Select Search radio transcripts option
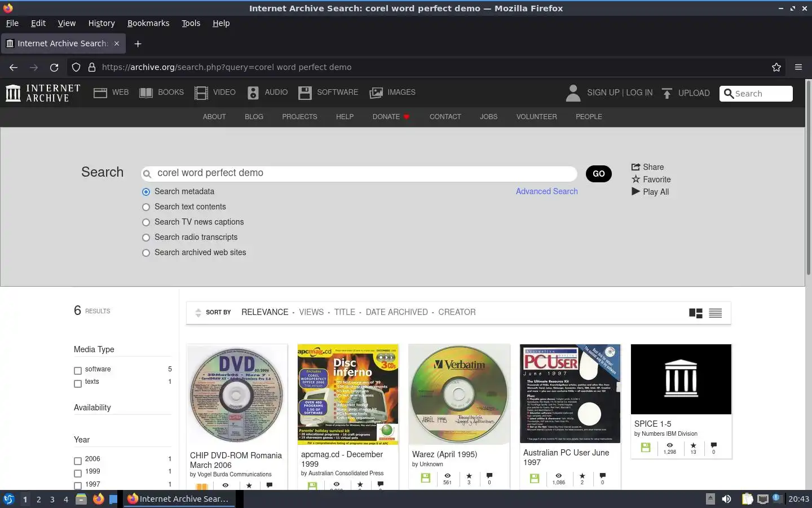The image size is (812, 508). click(146, 238)
